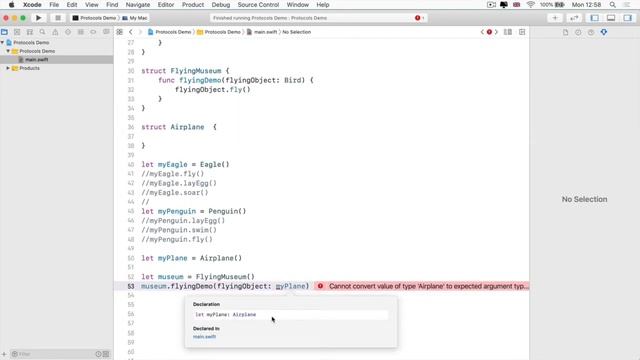Screen dimensions: 640x360
Task: Show the Test navigator
Action: pos(68,32)
